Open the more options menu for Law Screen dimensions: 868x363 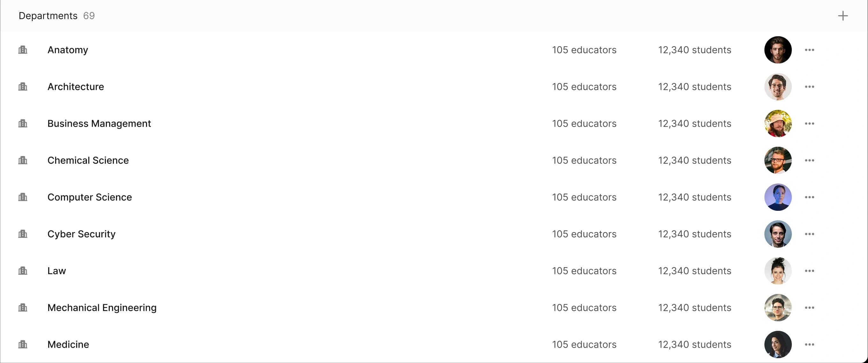809,271
